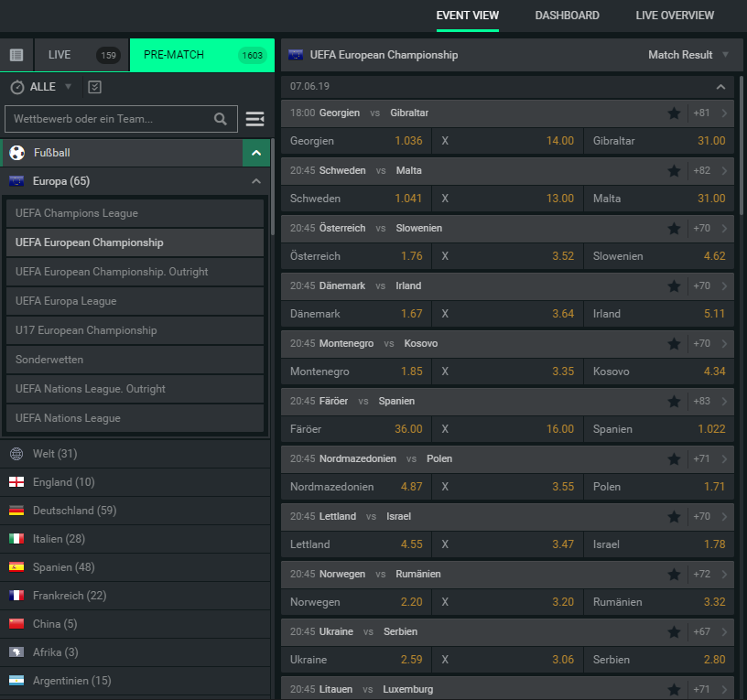Favorite the Georgien vs Gibraltar match star
747x700 pixels.
[674, 113]
